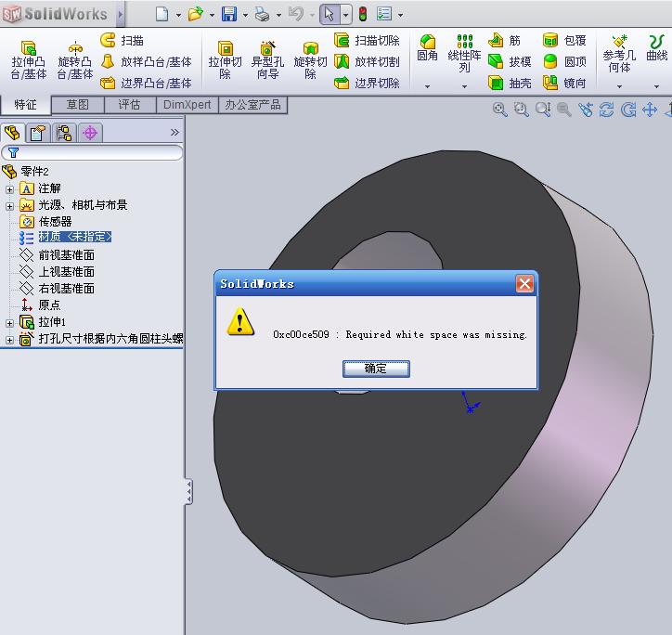Image resolution: width=672 pixels, height=635 pixels.
Task: Select the 拉伸切除 extruded cut tool
Action: pos(225,60)
